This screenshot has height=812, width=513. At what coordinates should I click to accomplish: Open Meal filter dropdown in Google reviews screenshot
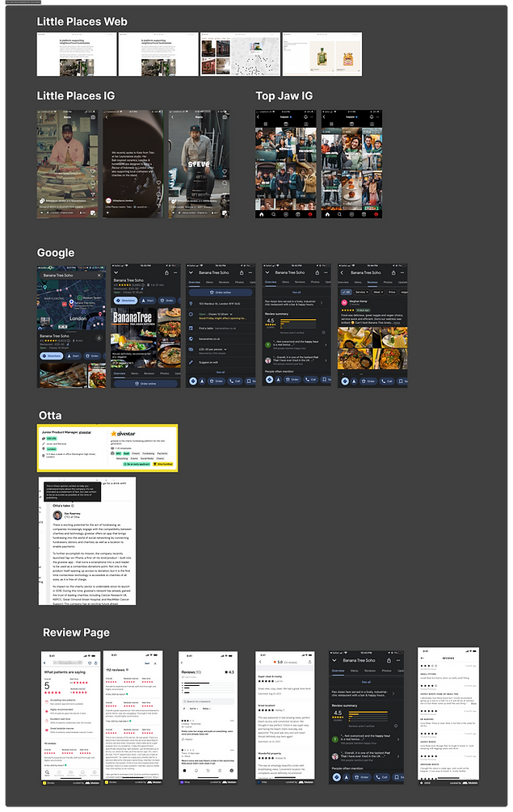coord(378,292)
